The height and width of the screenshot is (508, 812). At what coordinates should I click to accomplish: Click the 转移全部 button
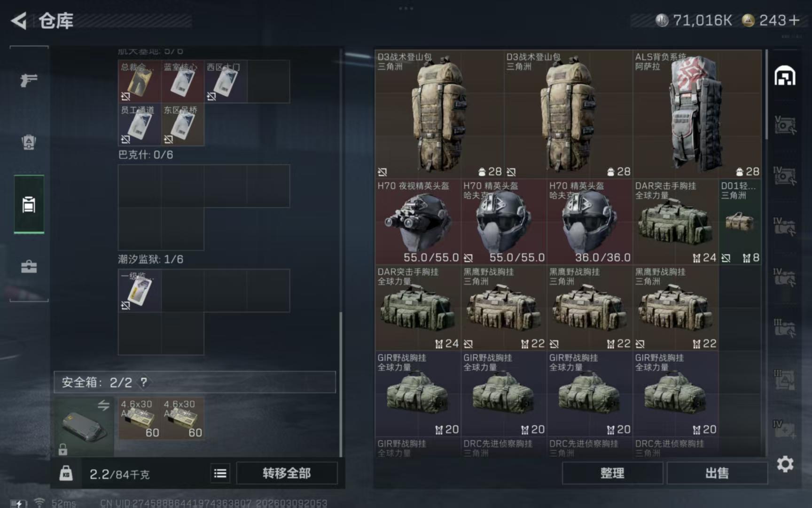[287, 473]
